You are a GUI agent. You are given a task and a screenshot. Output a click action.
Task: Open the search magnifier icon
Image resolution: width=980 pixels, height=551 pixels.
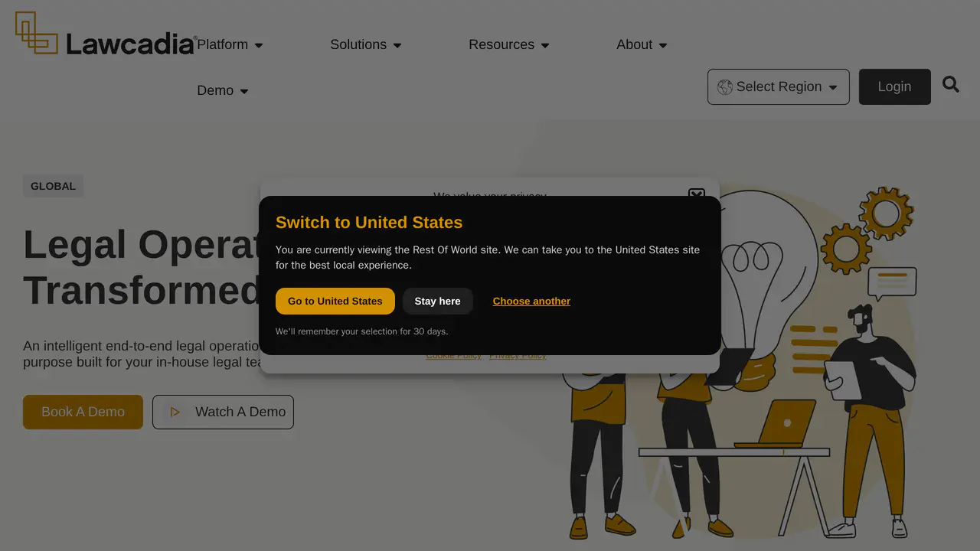coord(951,84)
